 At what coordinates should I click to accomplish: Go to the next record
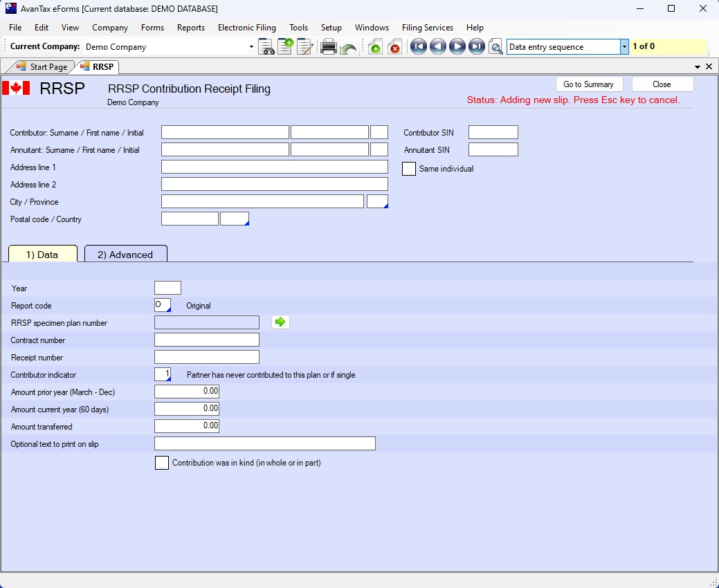(457, 47)
